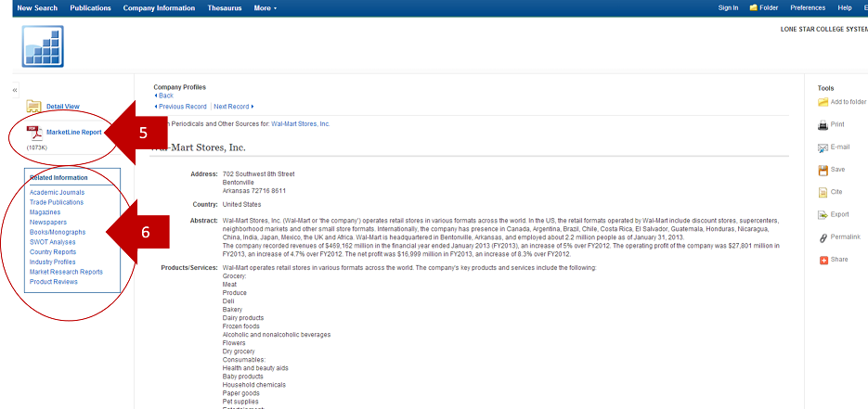Open Trade Publications related information
The image size is (868, 409).
[x=57, y=202]
